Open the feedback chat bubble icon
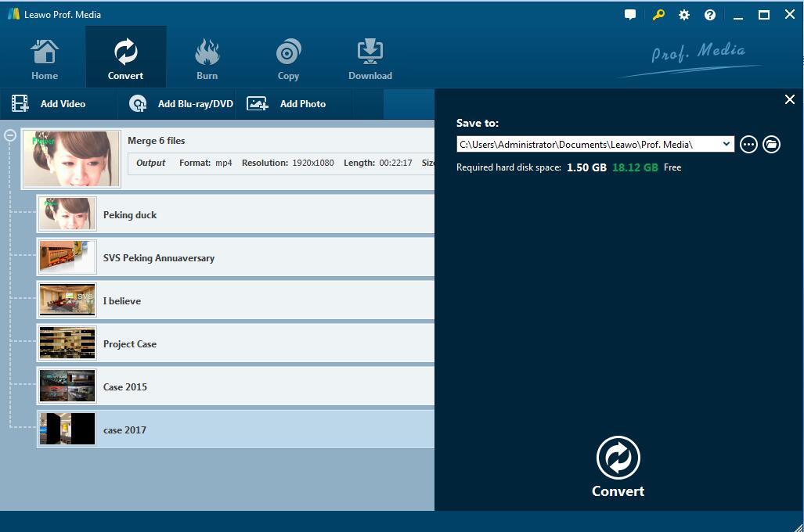 tap(630, 15)
